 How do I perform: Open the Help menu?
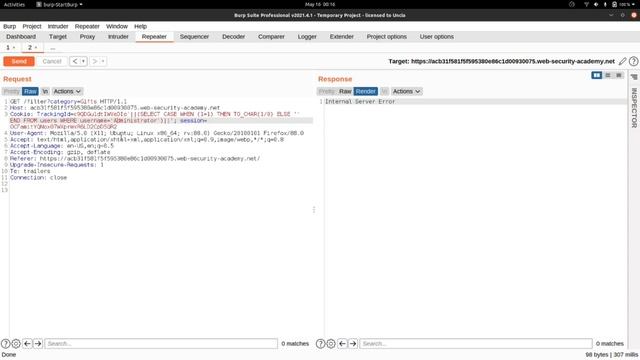point(140,26)
